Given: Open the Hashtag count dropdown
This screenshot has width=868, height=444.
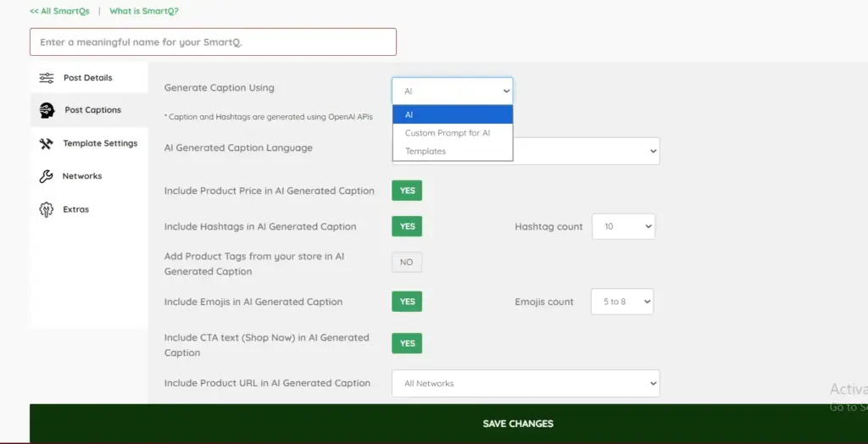Looking at the screenshot, I should coord(623,226).
